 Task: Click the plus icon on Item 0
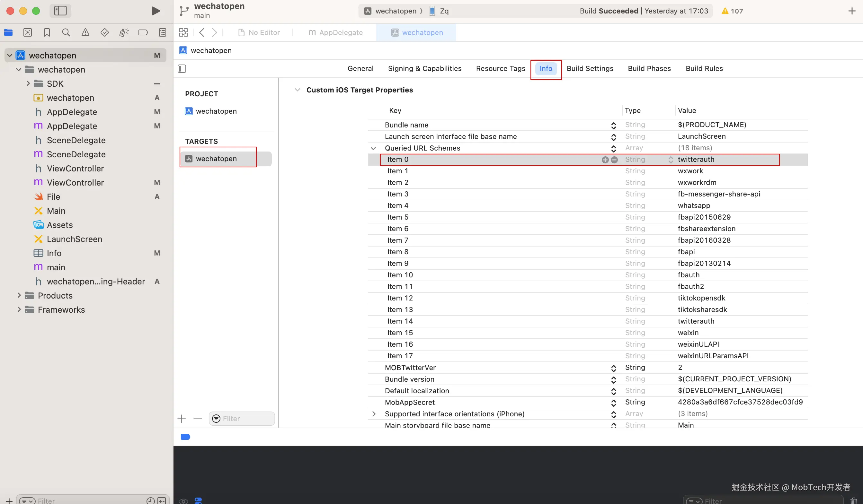pos(605,160)
